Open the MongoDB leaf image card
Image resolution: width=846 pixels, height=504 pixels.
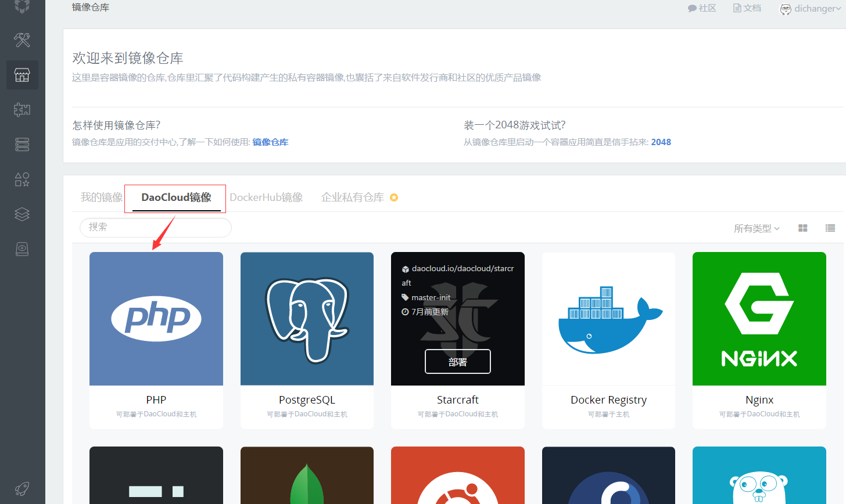(x=307, y=475)
